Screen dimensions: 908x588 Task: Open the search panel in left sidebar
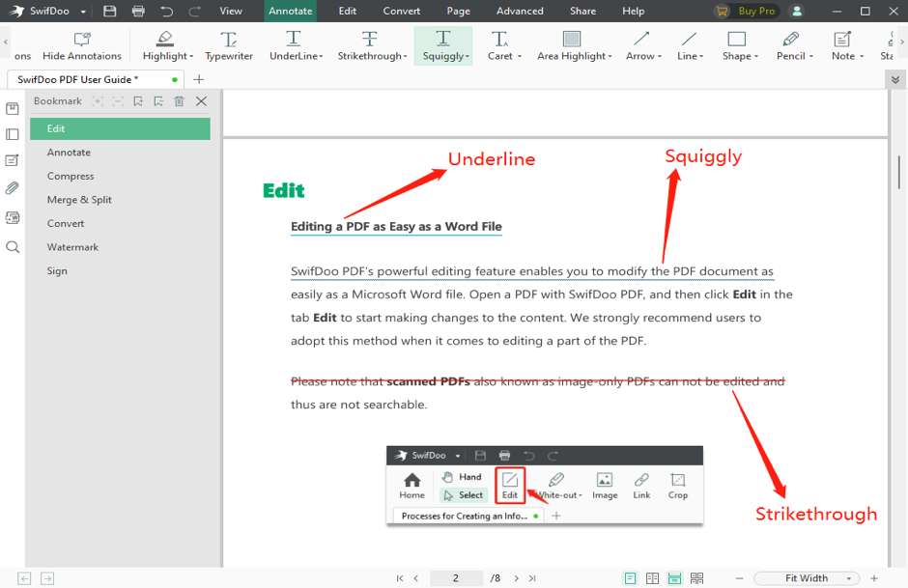coord(13,247)
